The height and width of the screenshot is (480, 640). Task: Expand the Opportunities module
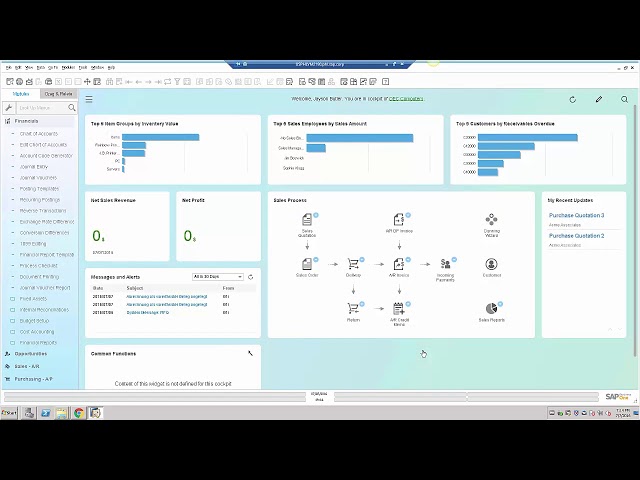31,354
